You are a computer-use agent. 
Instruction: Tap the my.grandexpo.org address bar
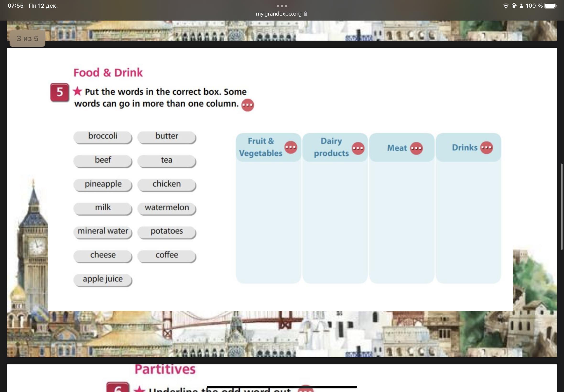pos(279,14)
